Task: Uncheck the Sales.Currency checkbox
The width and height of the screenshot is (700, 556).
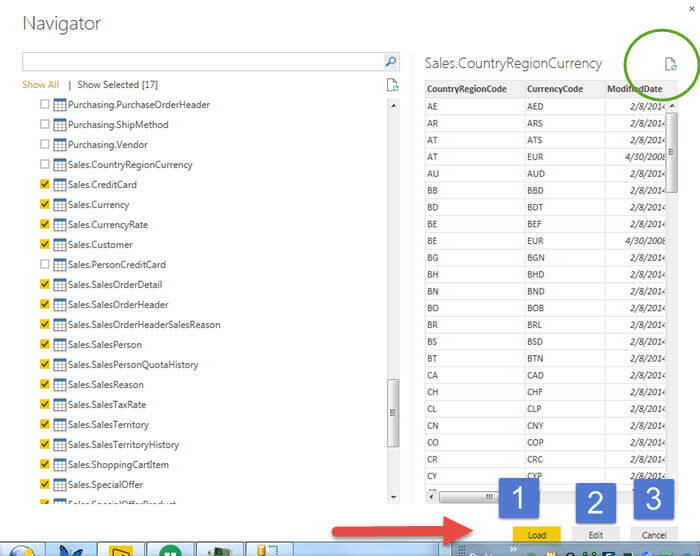Action: (43, 205)
